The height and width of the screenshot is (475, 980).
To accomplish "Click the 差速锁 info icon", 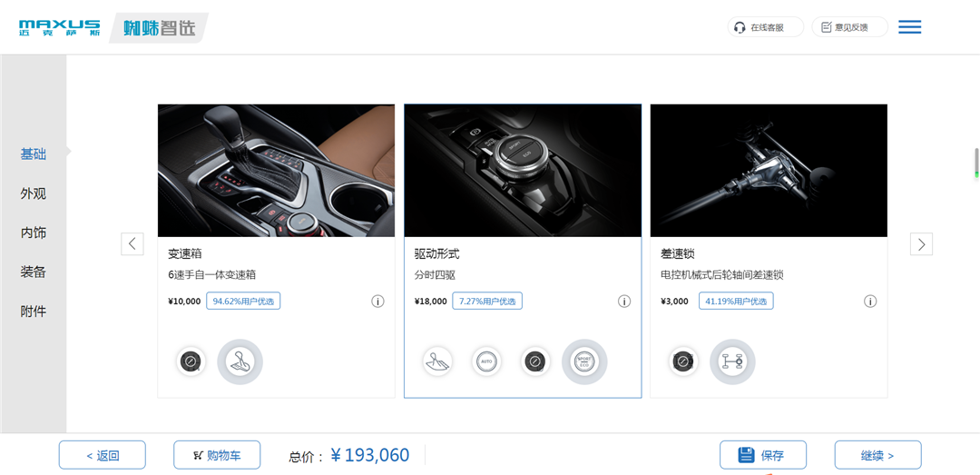I will coord(870,302).
